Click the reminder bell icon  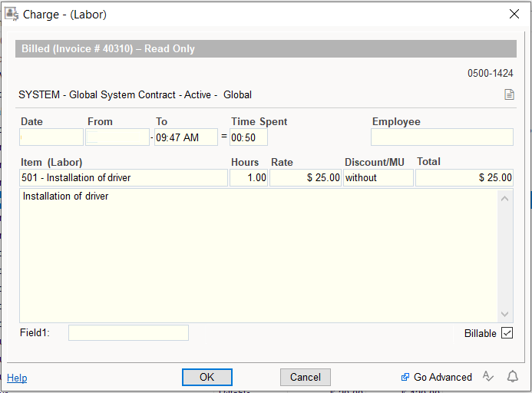[512, 376]
